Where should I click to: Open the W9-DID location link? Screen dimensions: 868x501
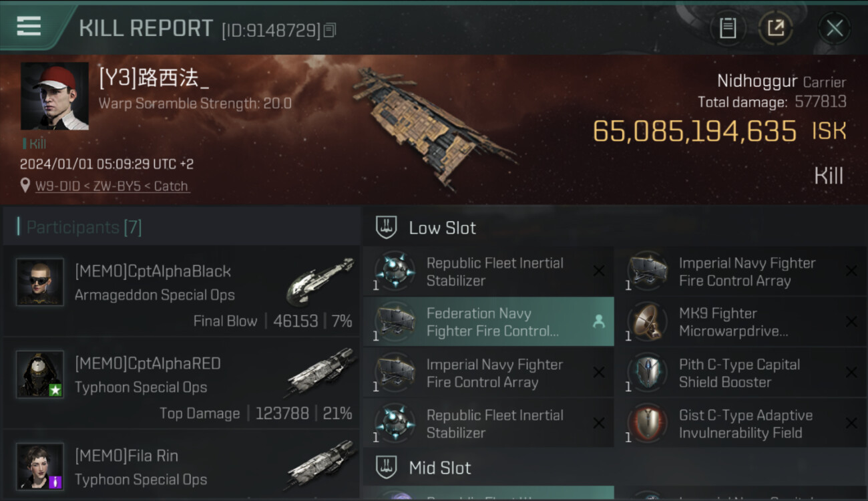(112, 186)
